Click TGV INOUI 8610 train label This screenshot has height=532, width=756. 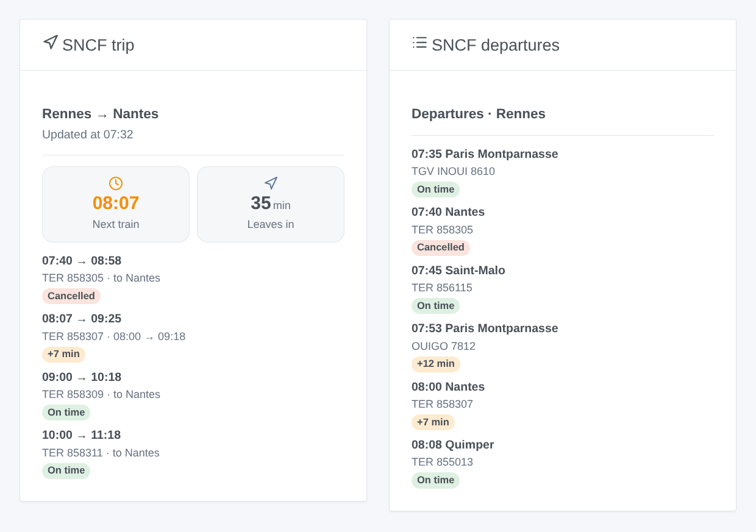tap(453, 172)
